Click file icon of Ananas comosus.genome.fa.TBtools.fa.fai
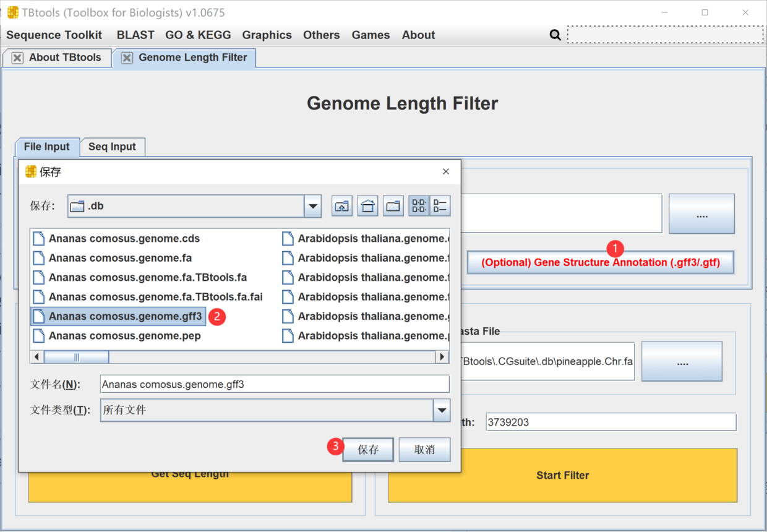This screenshot has height=532, width=767. click(39, 297)
